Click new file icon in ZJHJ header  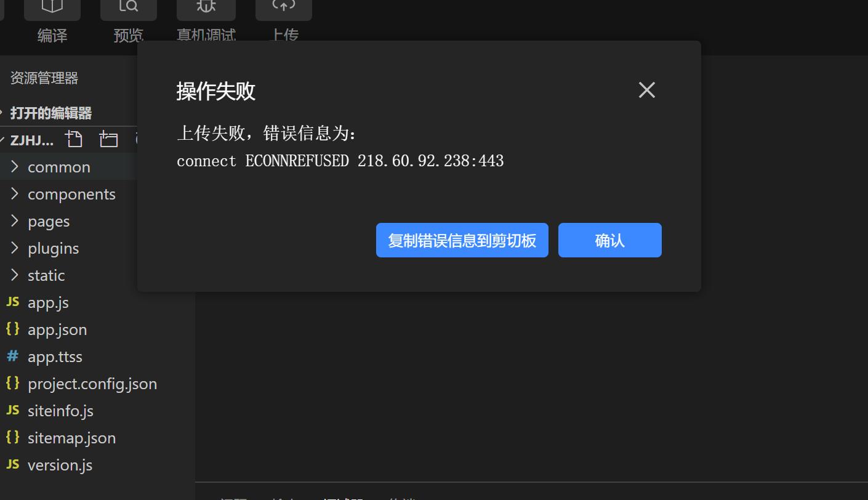74,139
